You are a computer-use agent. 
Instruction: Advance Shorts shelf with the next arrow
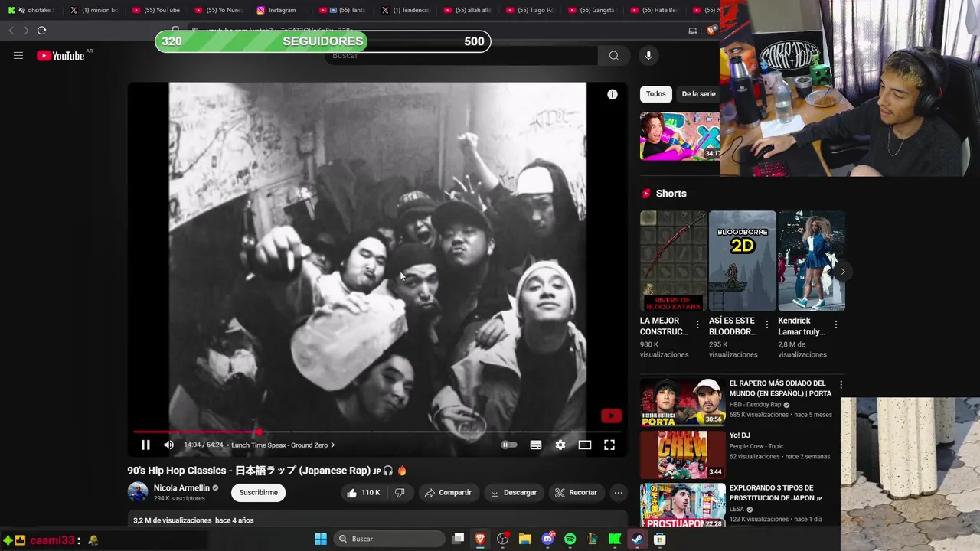click(842, 272)
